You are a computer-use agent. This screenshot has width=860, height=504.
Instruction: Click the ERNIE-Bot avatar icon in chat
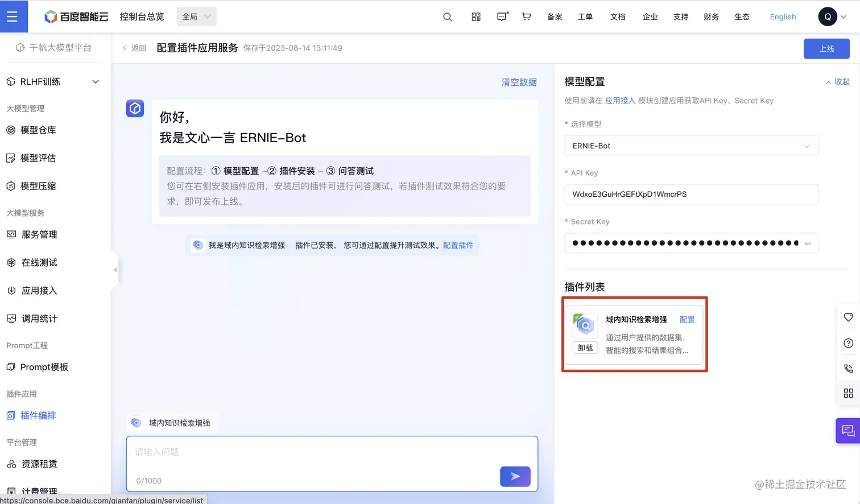pos(135,108)
